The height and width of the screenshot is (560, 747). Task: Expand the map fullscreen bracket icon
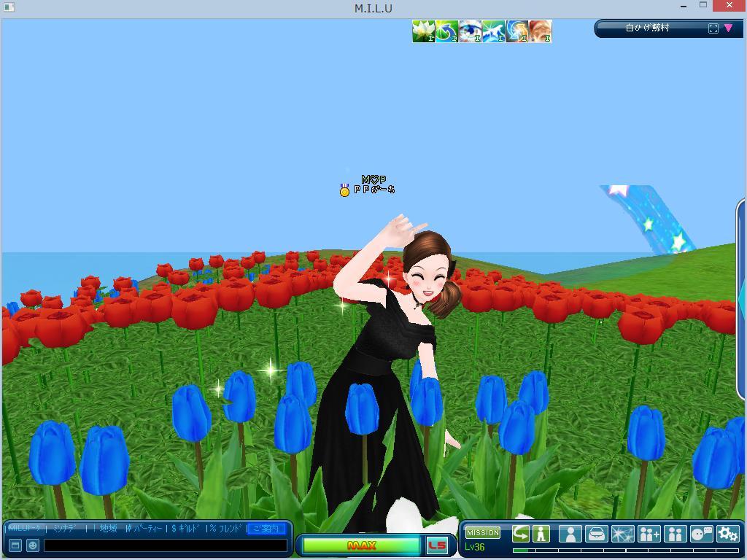coord(713,28)
